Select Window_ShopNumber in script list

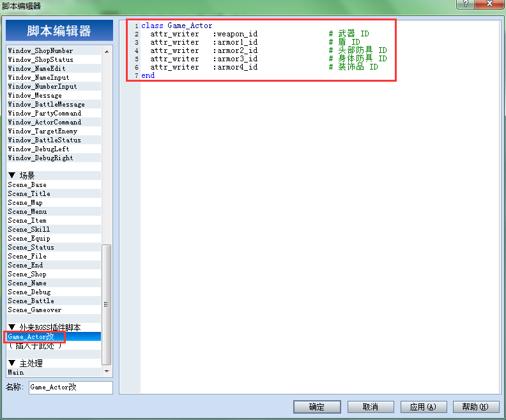tap(54, 50)
